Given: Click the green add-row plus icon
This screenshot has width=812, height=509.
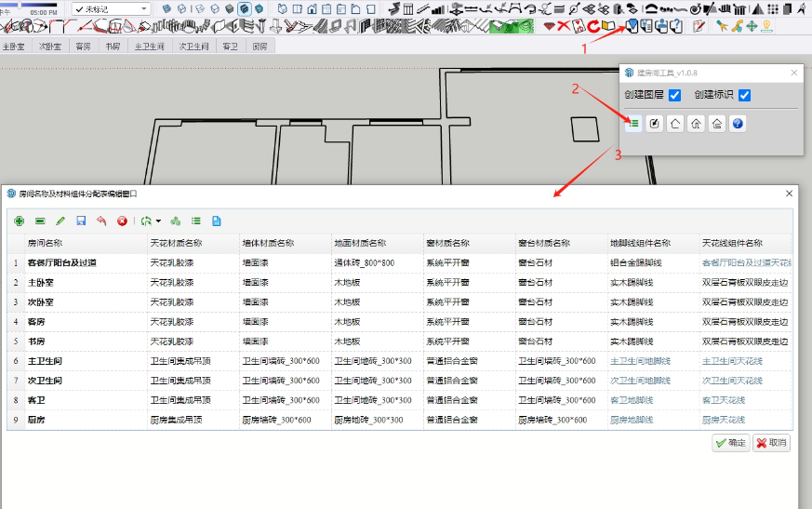Looking at the screenshot, I should pos(20,221).
